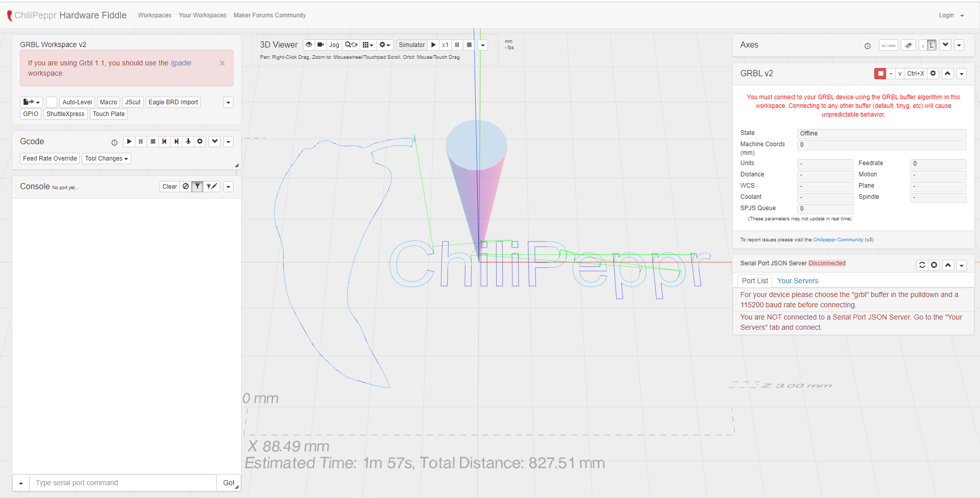The width and height of the screenshot is (980, 498).
Task: Collapse the GRBL v2 panel with the up chevron
Action: pos(948,74)
